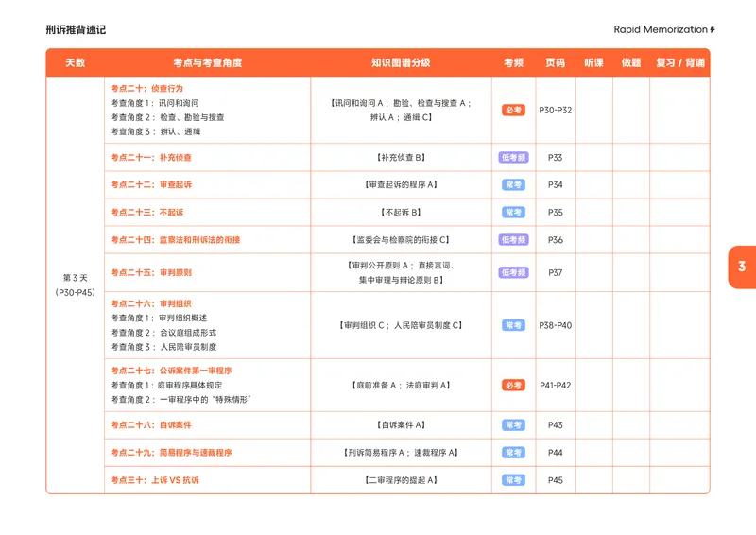Click page number P41-P42
This screenshot has width=756, height=535.
point(555,386)
